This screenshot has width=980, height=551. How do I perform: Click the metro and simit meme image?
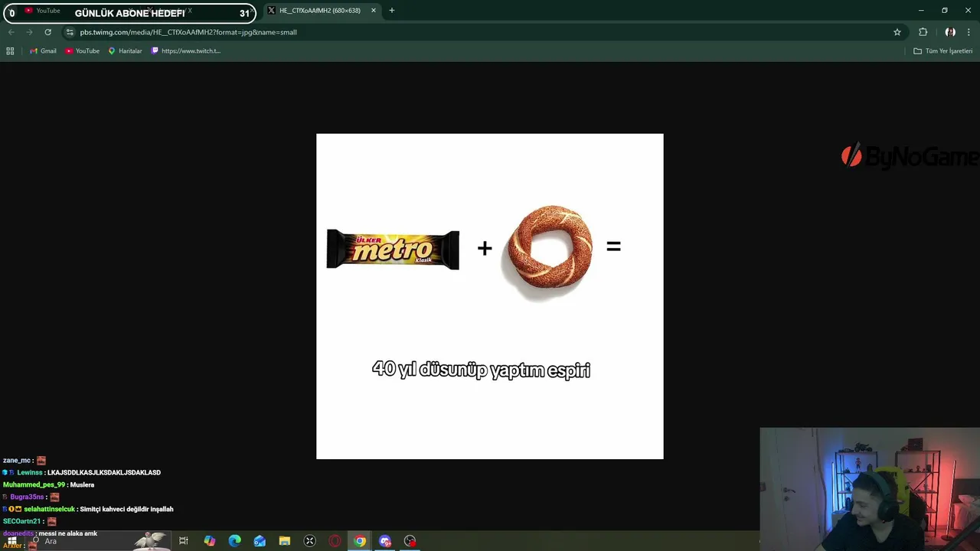click(x=490, y=296)
